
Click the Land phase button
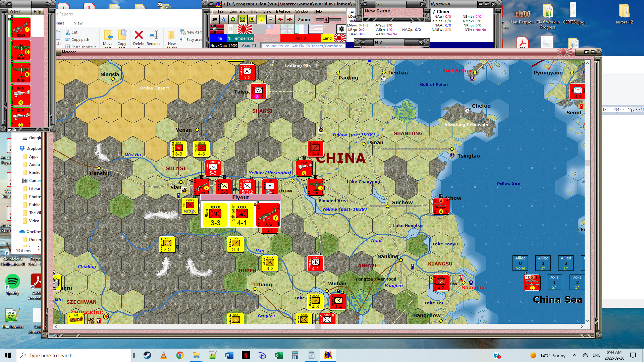tap(327, 38)
